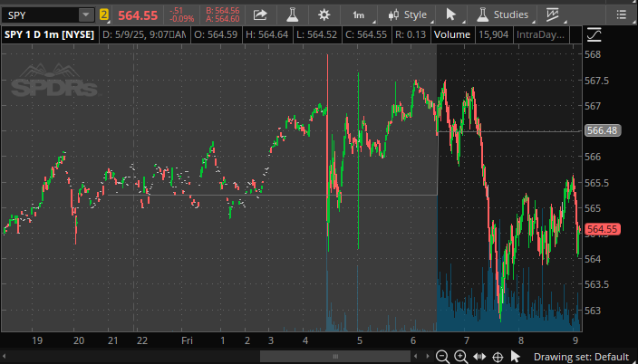
Task: Click the 568 price axis label
Action: tap(593, 54)
